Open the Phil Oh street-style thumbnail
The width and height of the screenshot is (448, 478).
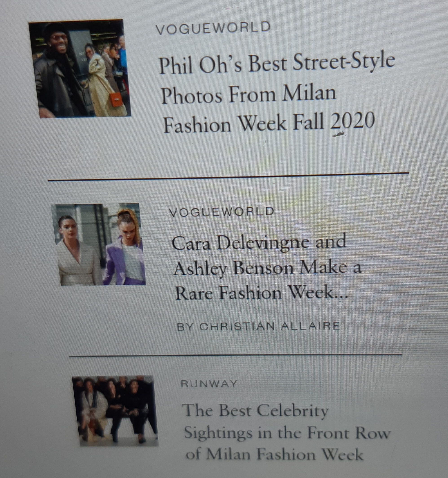point(80,69)
